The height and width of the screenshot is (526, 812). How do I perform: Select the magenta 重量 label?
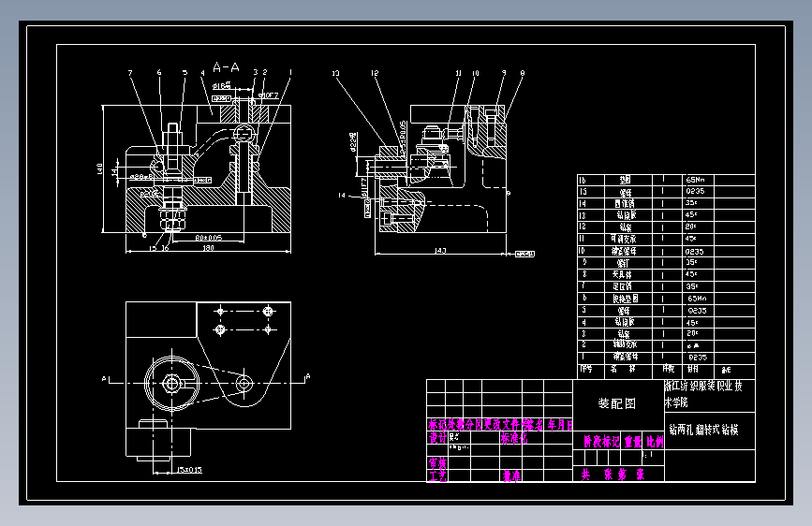633,442
